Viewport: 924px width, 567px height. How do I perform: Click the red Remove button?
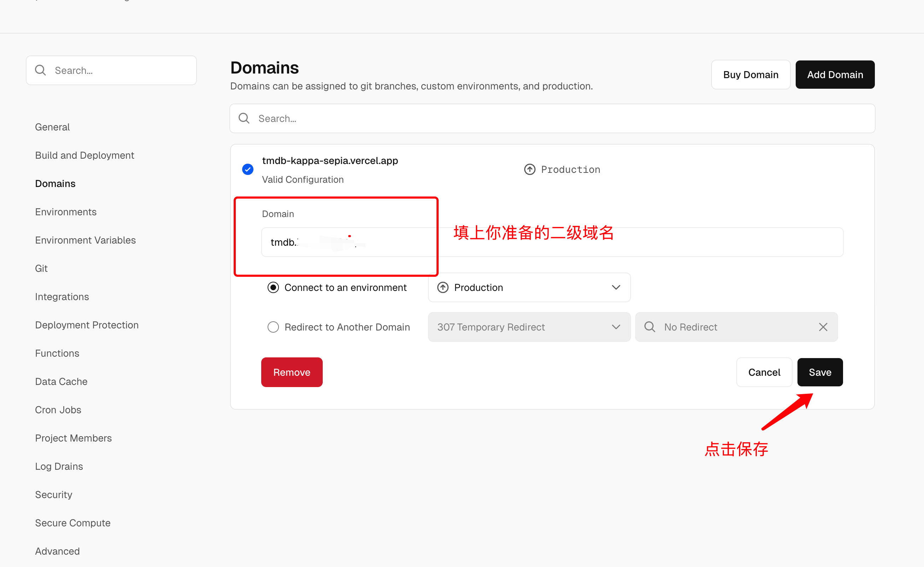(x=292, y=372)
